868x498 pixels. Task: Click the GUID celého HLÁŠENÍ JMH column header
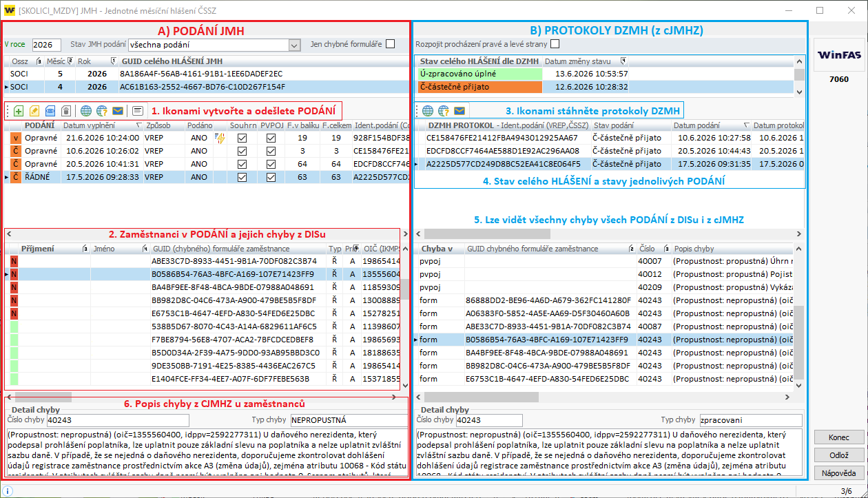(264, 61)
